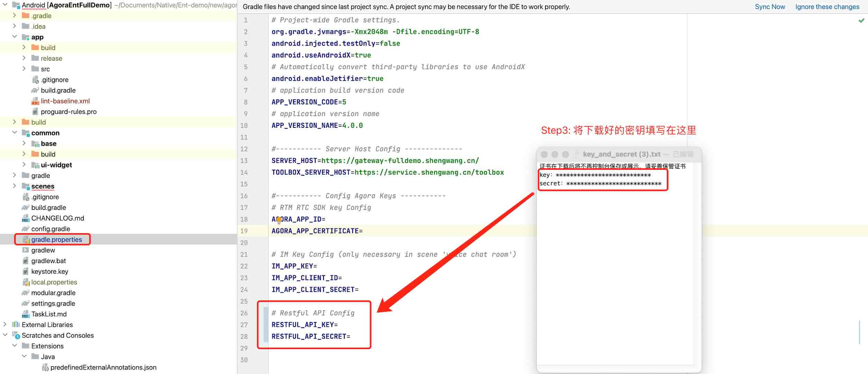Viewport: 868px width, 374px height.
Task: Click the CHANGELOG.md markdown file icon
Action: (25, 219)
